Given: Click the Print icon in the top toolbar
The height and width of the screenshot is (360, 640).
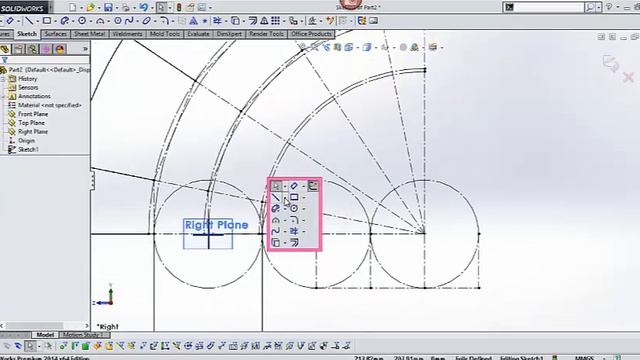Looking at the screenshot, I should 126,7.
